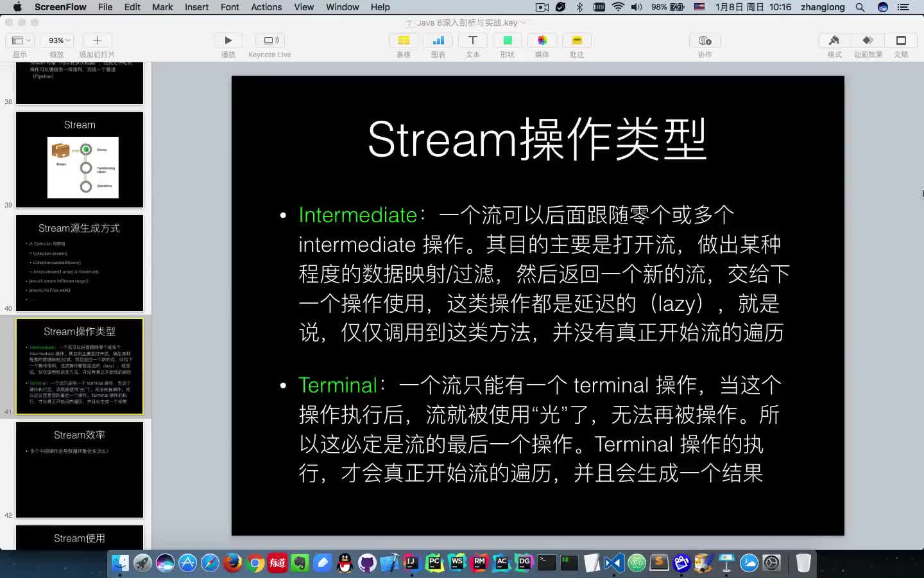Viewport: 924px width, 578px height.
Task: Open the Wi-Fi status menu
Action: coord(618,7)
